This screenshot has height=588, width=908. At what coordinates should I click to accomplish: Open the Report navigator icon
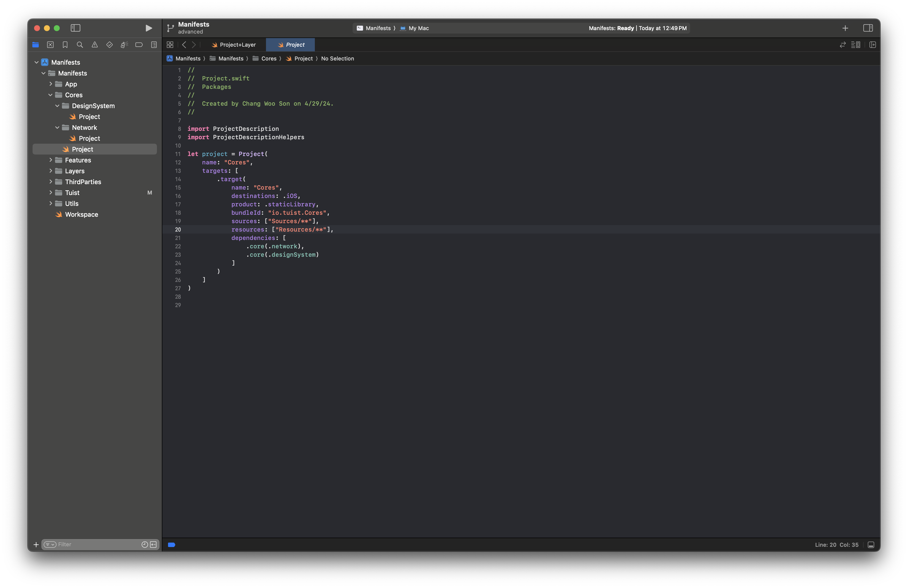pos(154,45)
